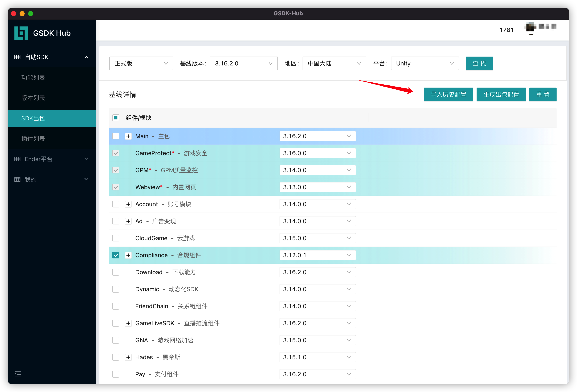Screen dimensions: 577x392
Task: Check the GameLiveSDK checkbox
Action: (116, 323)
